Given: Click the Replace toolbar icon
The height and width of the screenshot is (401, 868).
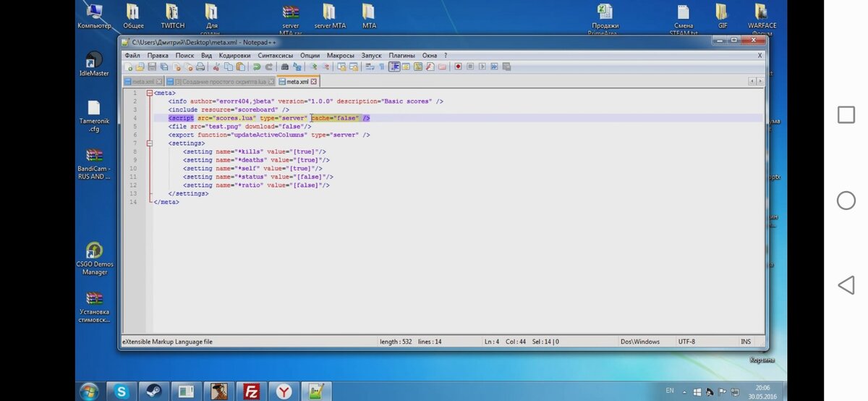Looking at the screenshot, I should (x=297, y=67).
